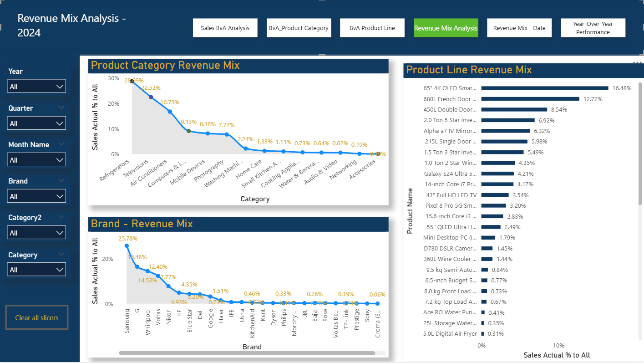Screen dimensions: 644x363
Task: Open More options for Product Line Revenue Mix visual
Action: [636, 62]
